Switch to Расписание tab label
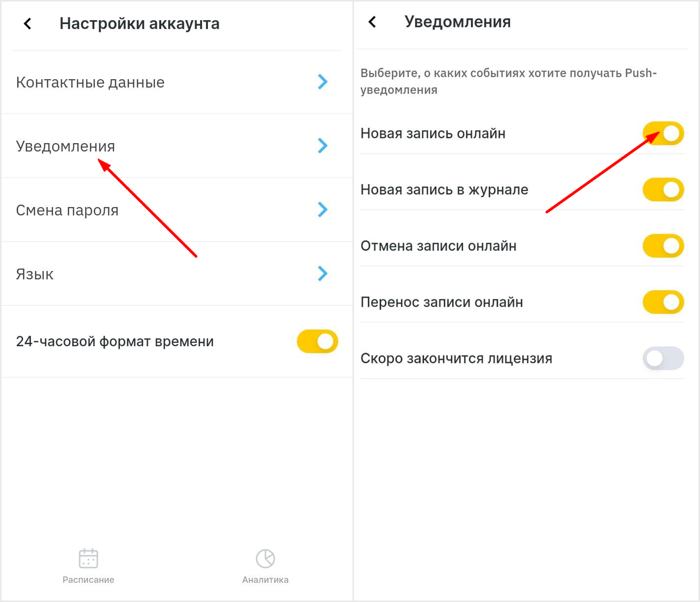Screen dimensions: 700x602 pos(88,580)
